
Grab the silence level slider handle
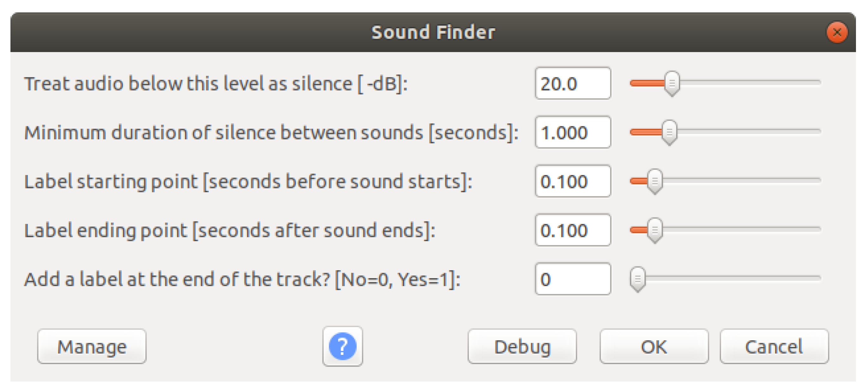pyautogui.click(x=672, y=83)
